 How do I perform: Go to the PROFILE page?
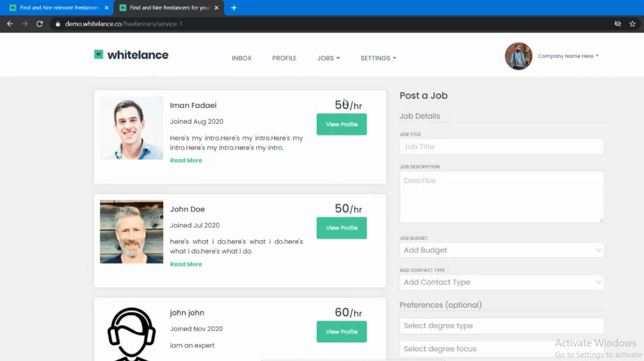284,58
